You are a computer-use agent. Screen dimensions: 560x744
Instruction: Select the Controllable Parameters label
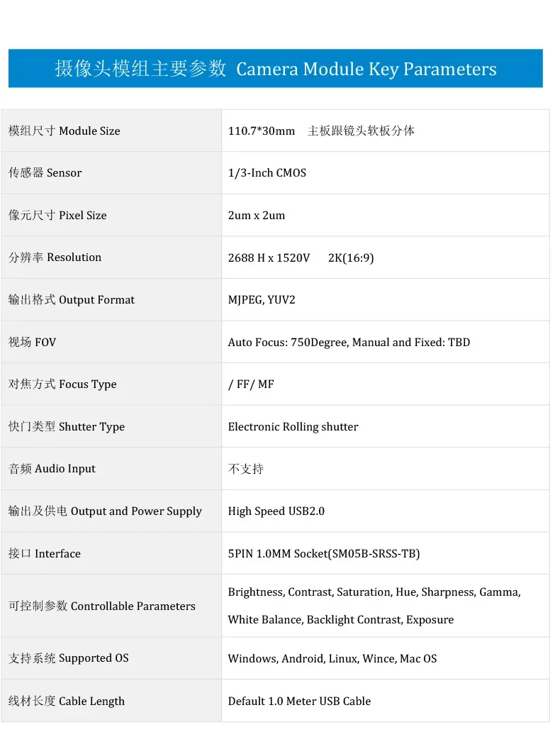click(102, 606)
